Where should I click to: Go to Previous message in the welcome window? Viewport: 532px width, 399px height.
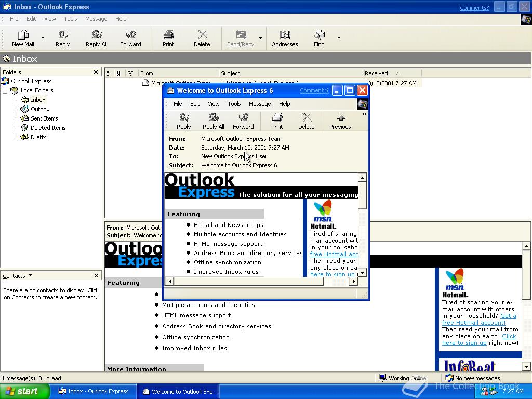(340, 121)
